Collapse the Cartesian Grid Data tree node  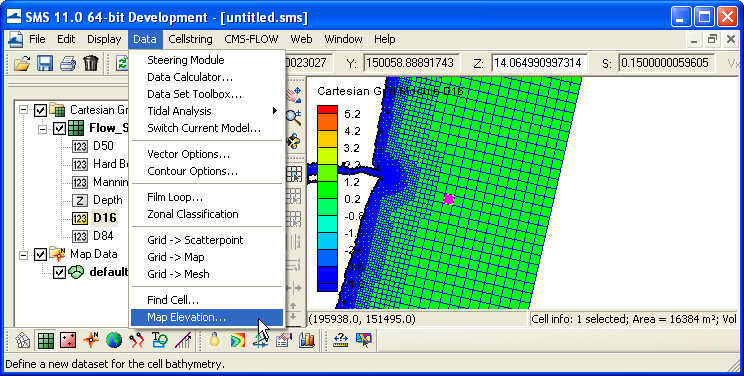[23, 110]
